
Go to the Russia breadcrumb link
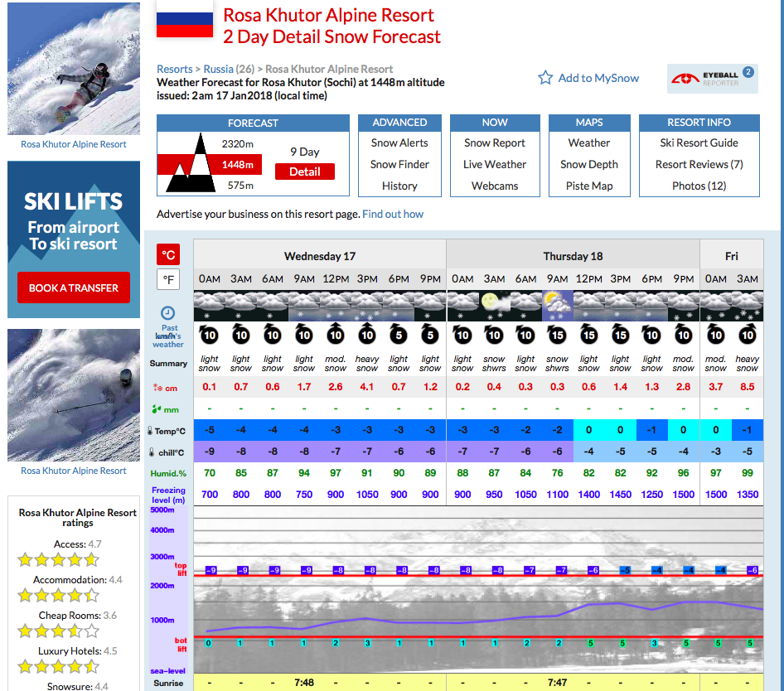[219, 69]
